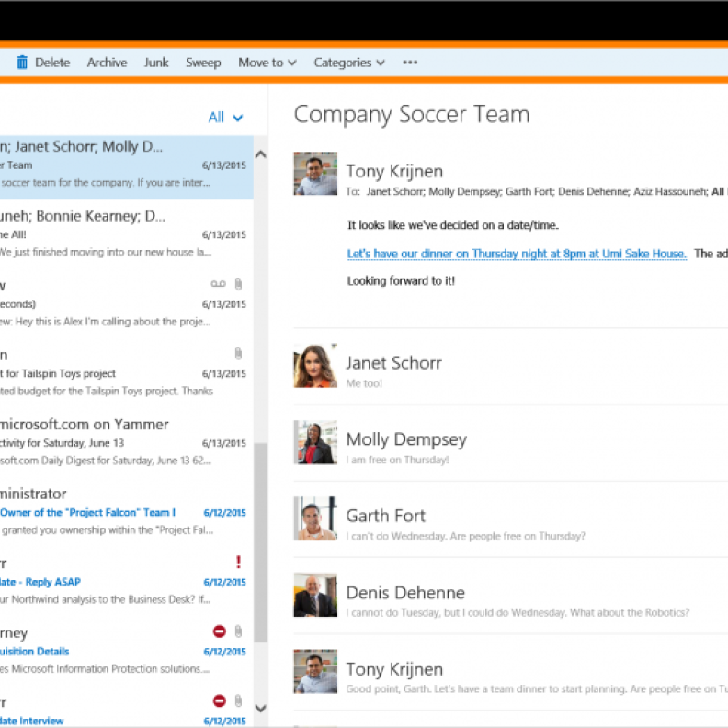The image size is (728, 728).
Task: Open the Tailspin Toys project budget message
Action: coord(126,373)
